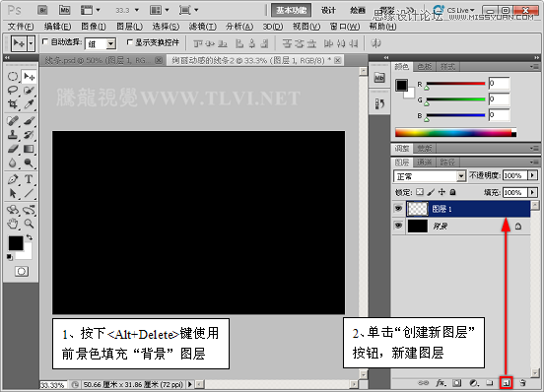Image resolution: width=544 pixels, height=392 pixels.
Task: Select the Brush tool
Action: click(30, 121)
